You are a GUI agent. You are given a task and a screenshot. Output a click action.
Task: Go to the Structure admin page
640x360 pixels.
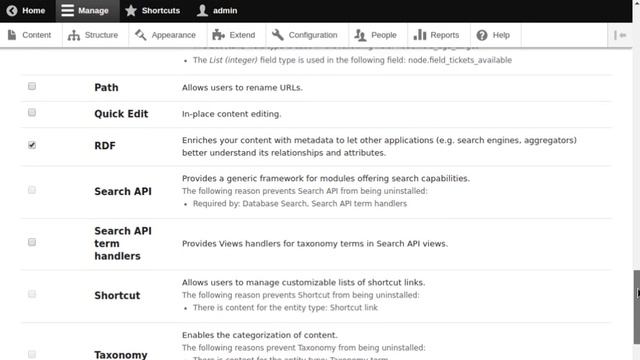pos(95,35)
